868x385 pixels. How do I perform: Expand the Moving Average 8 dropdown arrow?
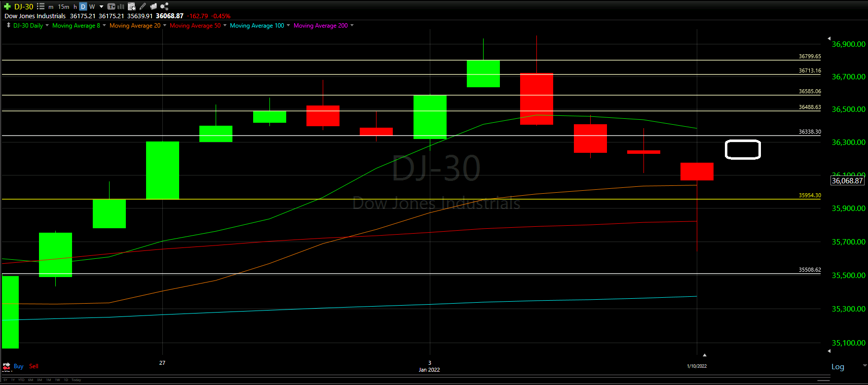[x=104, y=25]
